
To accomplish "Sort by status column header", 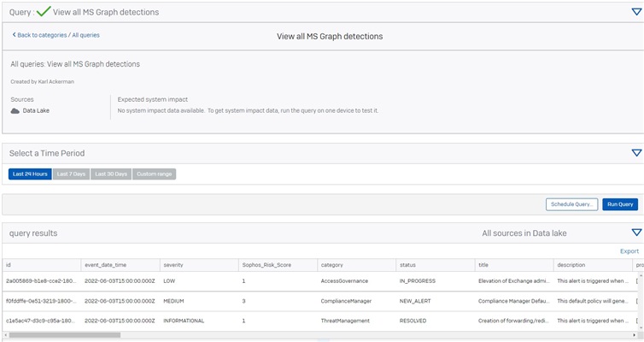I will (x=436, y=265).
